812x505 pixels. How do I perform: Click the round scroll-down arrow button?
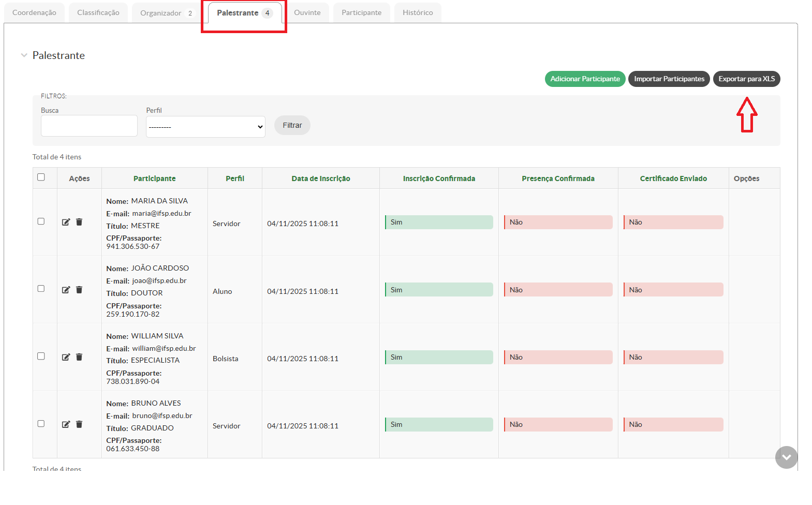point(786,457)
